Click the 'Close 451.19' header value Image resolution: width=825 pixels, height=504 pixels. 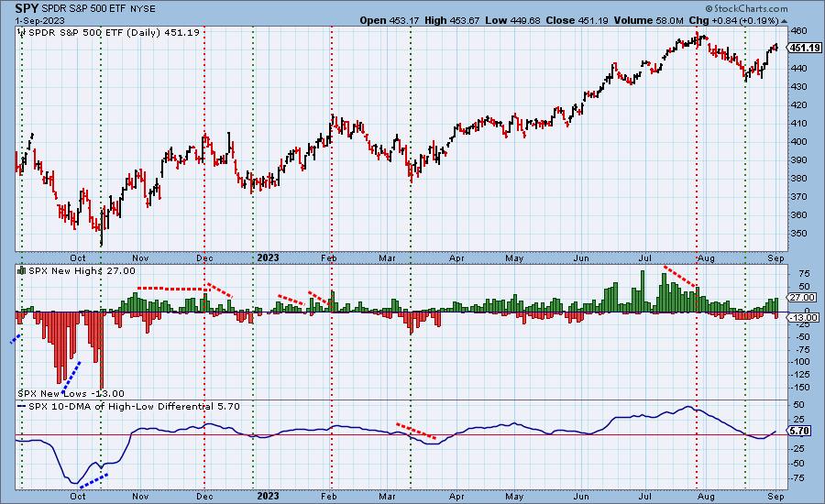(x=577, y=20)
